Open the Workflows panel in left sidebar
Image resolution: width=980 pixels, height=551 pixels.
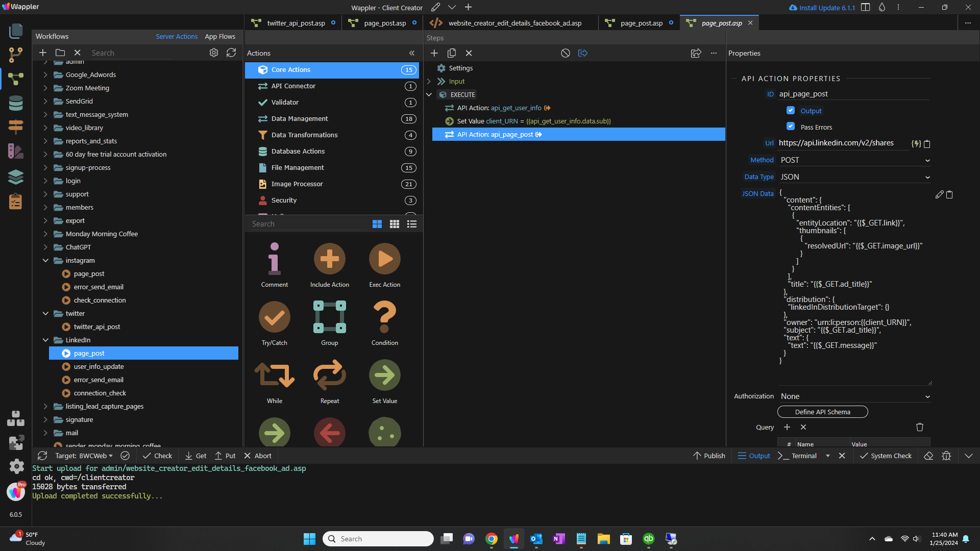point(16,79)
